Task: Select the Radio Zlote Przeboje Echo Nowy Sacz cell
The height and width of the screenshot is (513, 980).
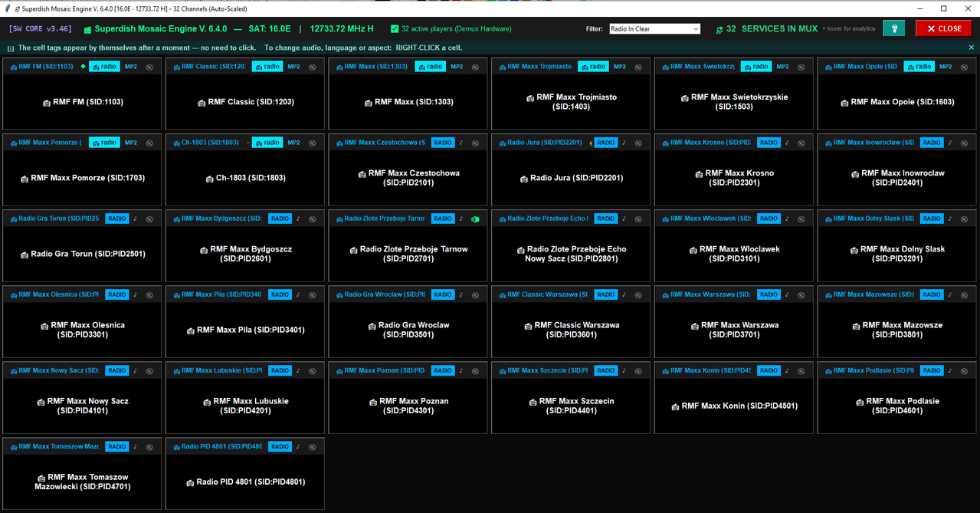Action: coord(571,245)
